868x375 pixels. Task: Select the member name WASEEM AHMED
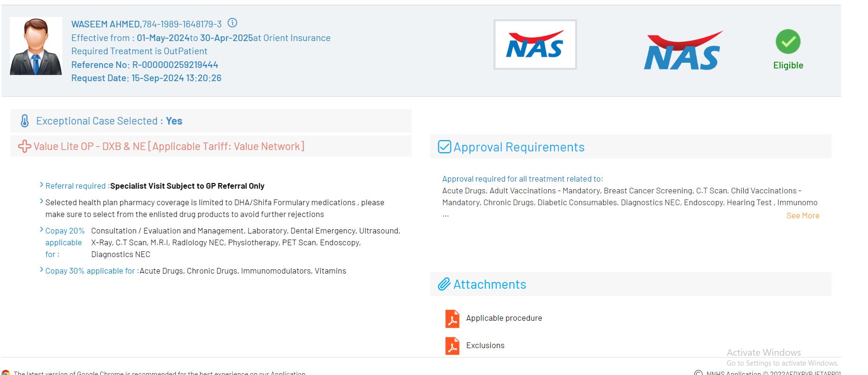106,24
